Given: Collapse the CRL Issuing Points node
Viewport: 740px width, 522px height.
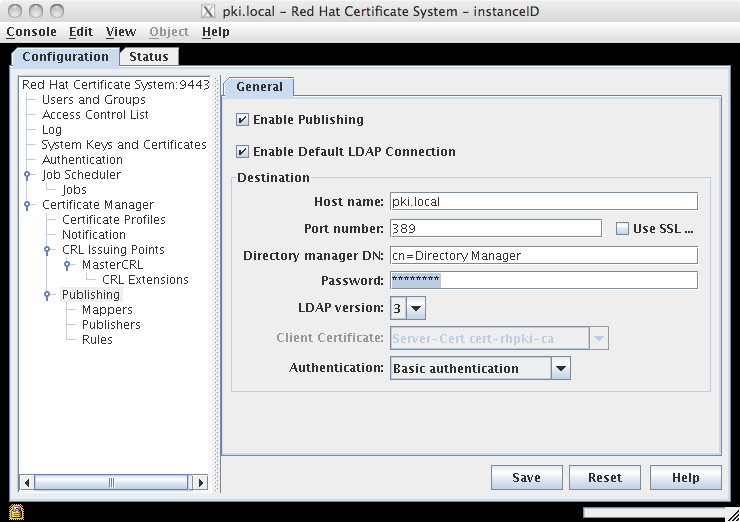Looking at the screenshot, I should click(47, 250).
